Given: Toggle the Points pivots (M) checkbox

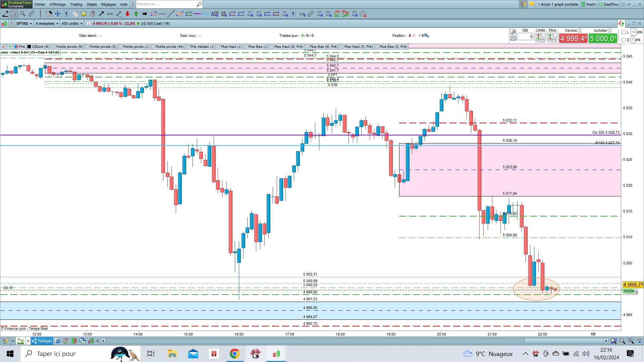Looking at the screenshot, I should coord(54,47).
